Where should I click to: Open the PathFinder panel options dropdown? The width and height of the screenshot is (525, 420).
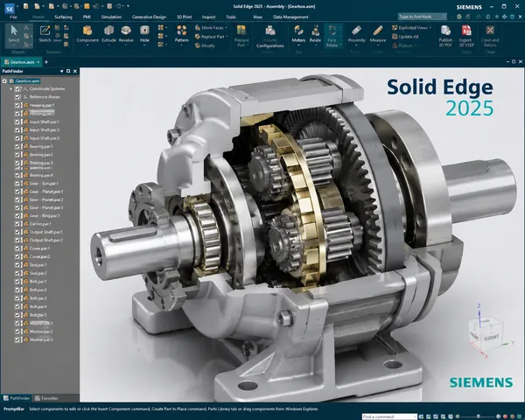pyautogui.click(x=61, y=72)
